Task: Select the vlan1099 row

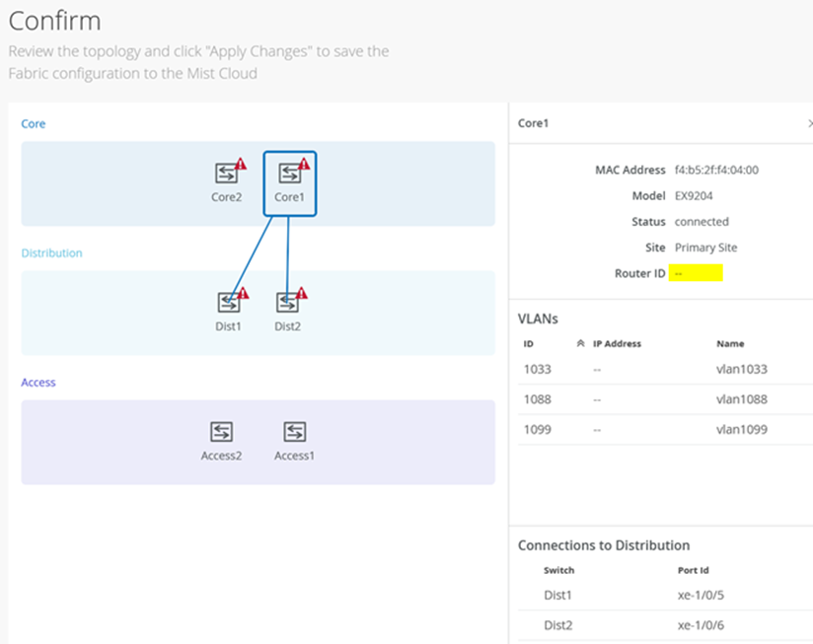Action: coord(661,429)
